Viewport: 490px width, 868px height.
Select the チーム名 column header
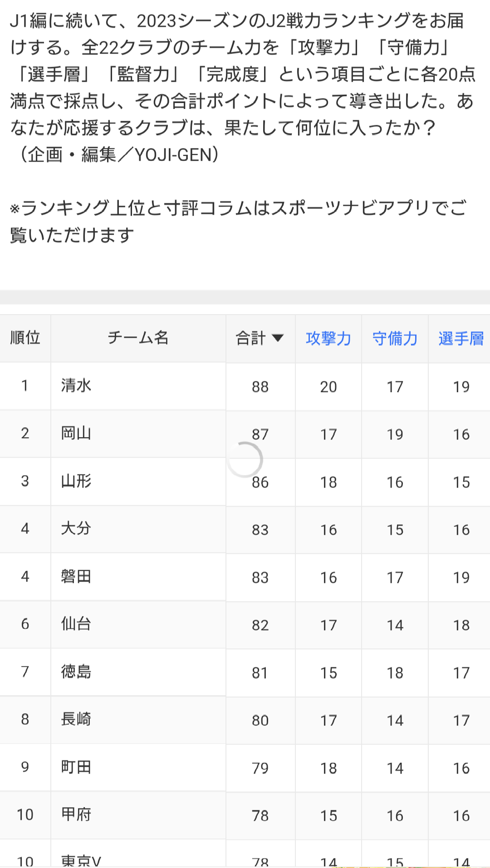click(138, 338)
